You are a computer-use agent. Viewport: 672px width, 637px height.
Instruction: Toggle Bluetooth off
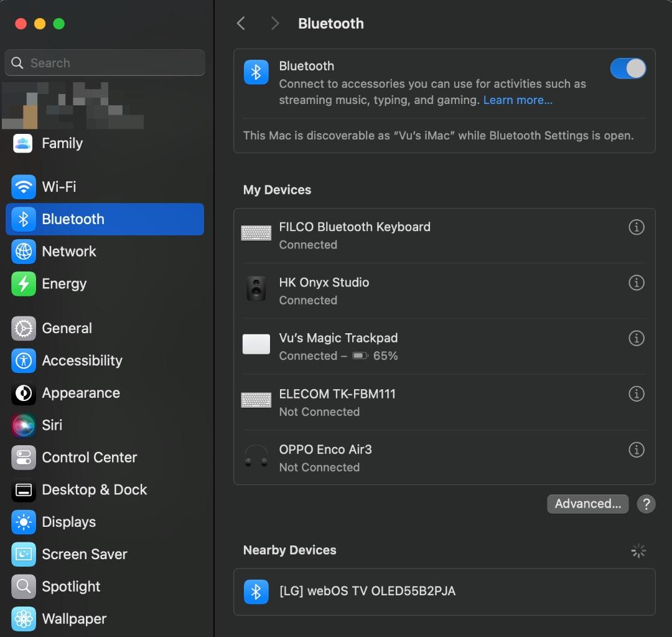pos(628,68)
